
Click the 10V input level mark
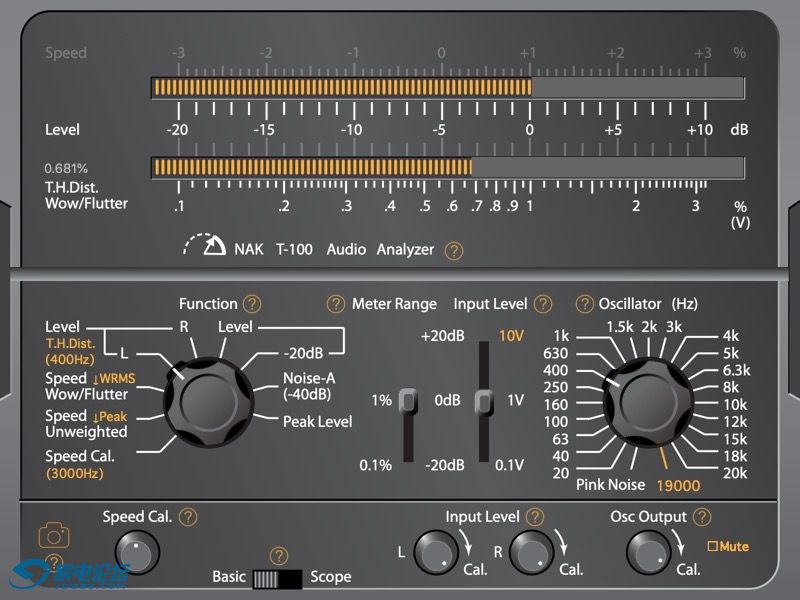tap(511, 336)
